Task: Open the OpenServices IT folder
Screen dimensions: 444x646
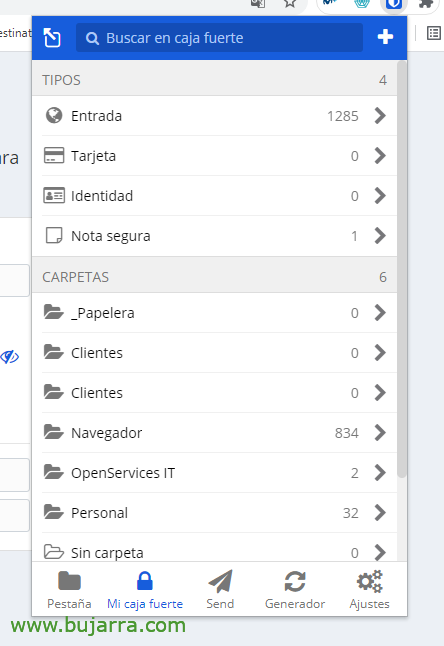Action: [x=215, y=473]
